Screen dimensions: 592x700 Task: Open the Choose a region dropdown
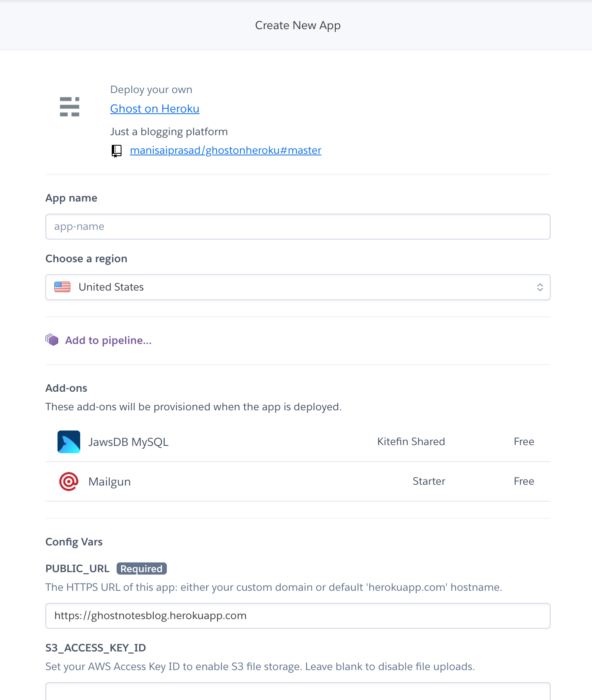pyautogui.click(x=298, y=287)
